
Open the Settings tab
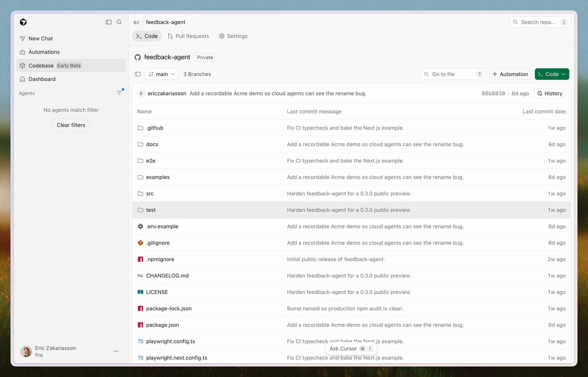coord(233,36)
